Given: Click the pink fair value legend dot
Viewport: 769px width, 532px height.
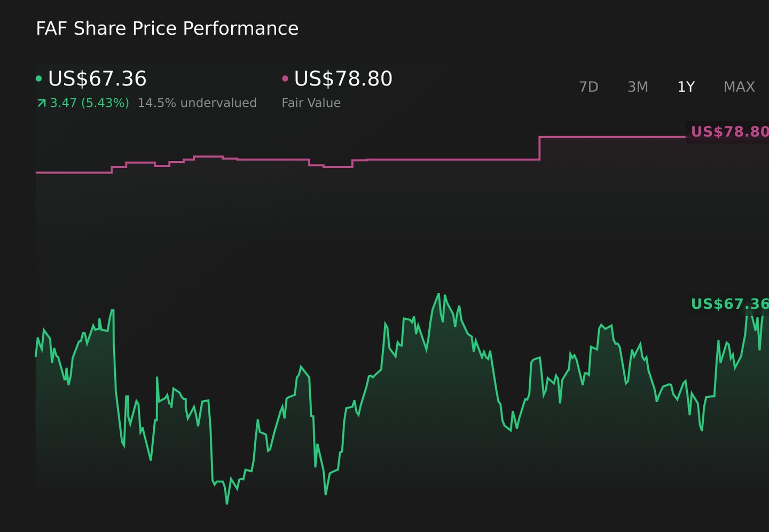Looking at the screenshot, I should click(285, 79).
